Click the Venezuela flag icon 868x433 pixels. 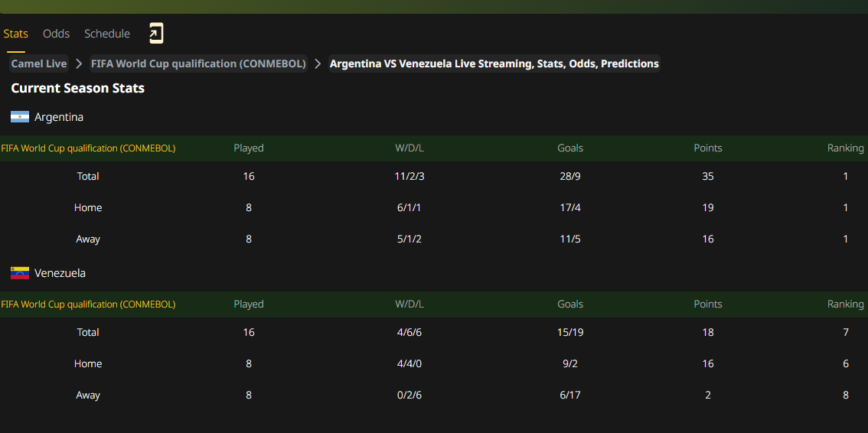20,272
